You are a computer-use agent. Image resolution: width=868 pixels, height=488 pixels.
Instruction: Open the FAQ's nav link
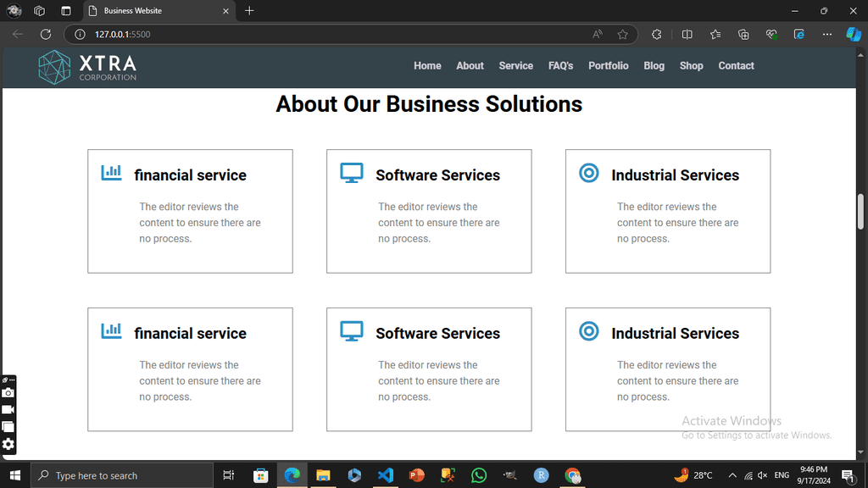(561, 66)
